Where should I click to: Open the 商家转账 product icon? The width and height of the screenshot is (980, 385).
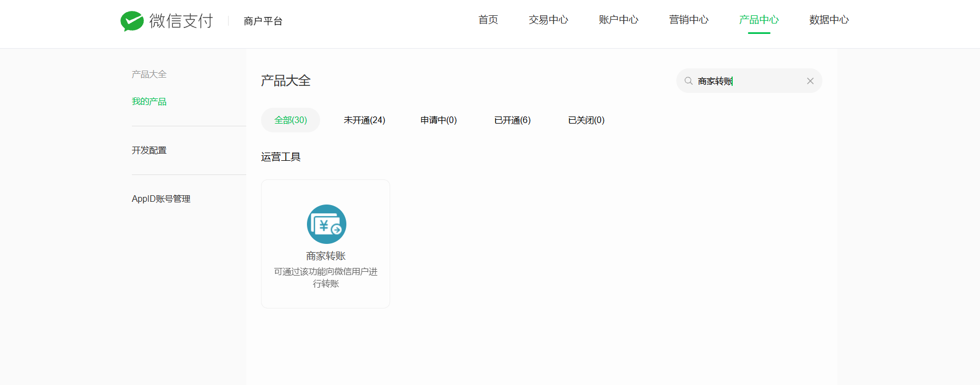pos(326,224)
